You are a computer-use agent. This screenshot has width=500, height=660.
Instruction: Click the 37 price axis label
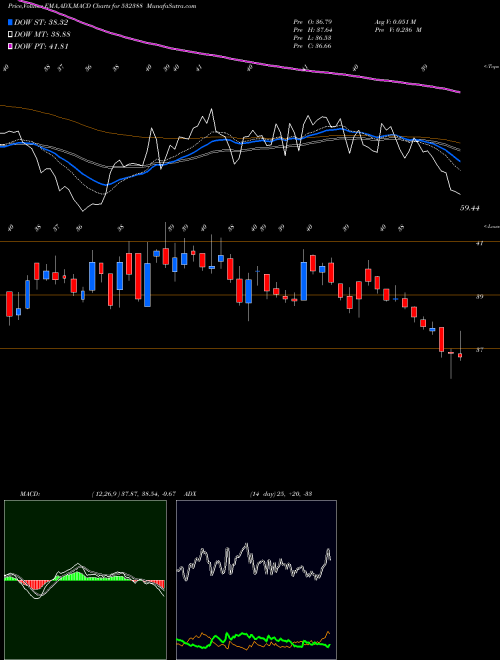pos(479,349)
